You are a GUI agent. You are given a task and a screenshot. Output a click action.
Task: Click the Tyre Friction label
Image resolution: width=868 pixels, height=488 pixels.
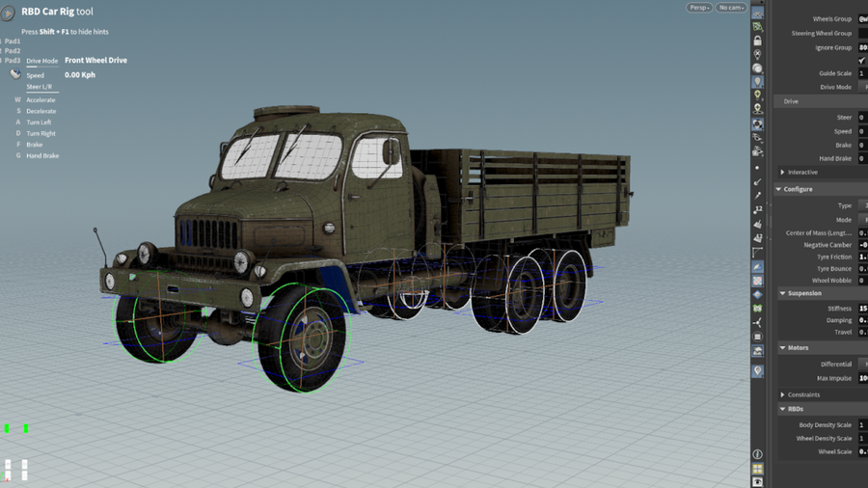click(834, 257)
